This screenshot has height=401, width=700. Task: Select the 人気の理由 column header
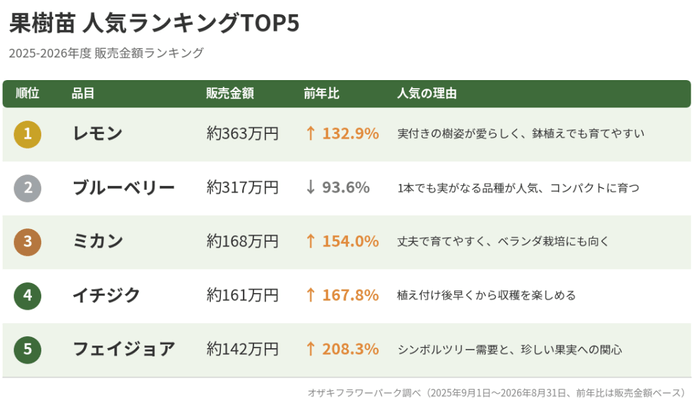(x=427, y=93)
